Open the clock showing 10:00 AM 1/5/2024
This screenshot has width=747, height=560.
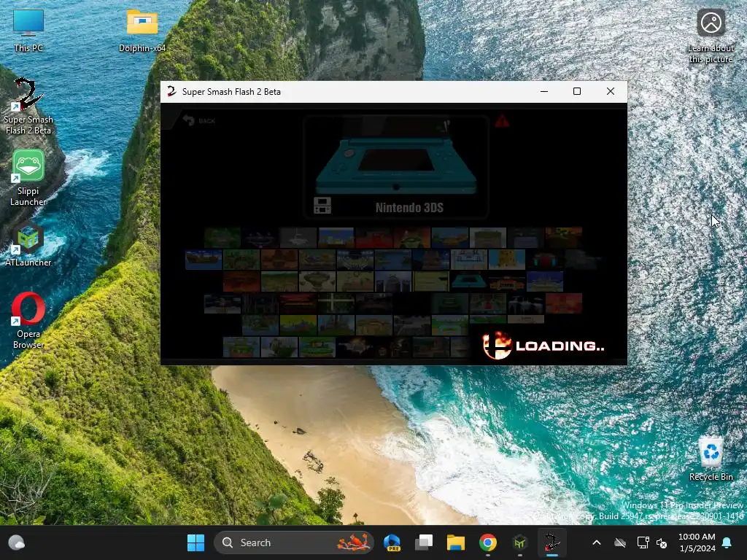(697, 542)
